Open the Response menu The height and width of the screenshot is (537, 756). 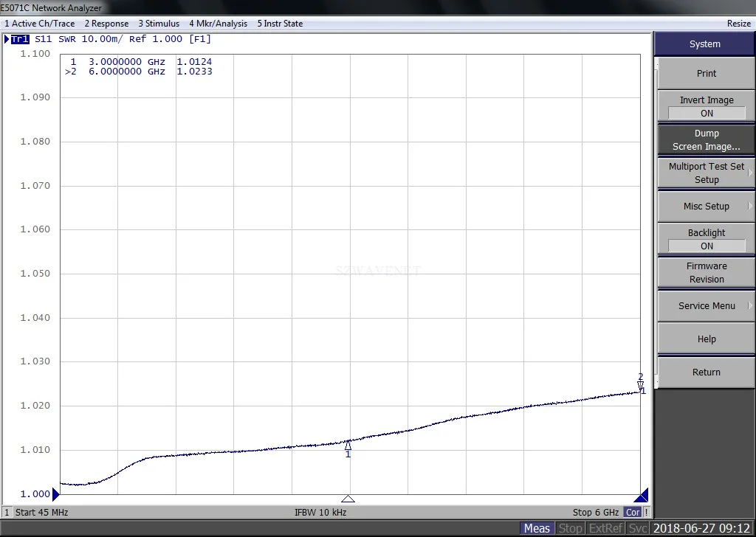click(106, 23)
